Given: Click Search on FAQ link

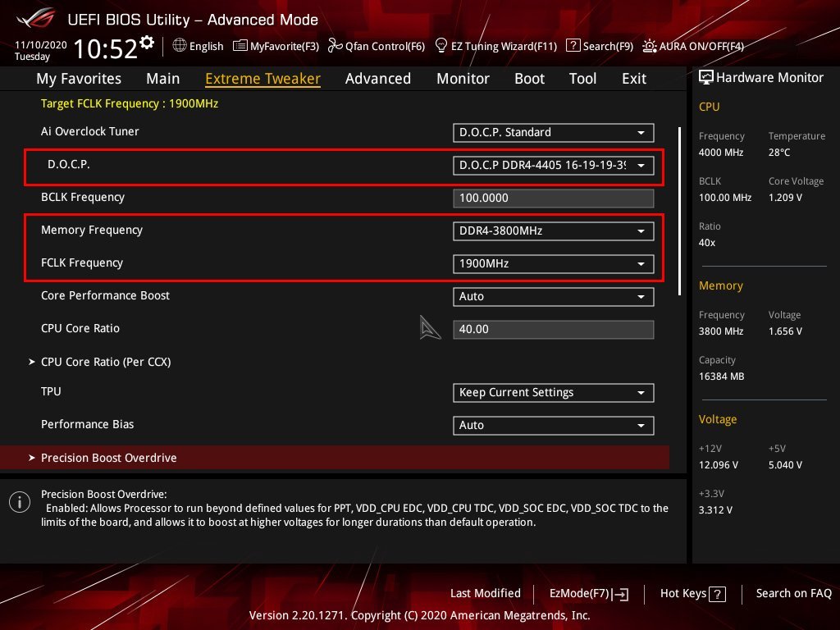Looking at the screenshot, I should pyautogui.click(x=793, y=593).
